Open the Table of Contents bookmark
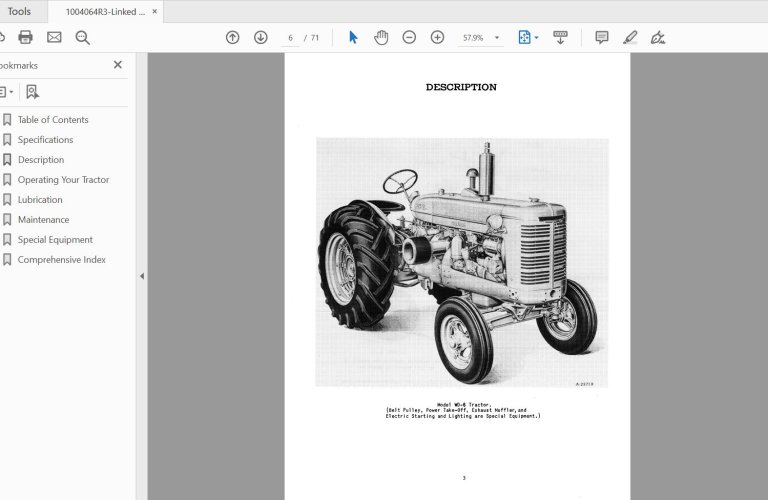This screenshot has height=500, width=768. point(53,119)
